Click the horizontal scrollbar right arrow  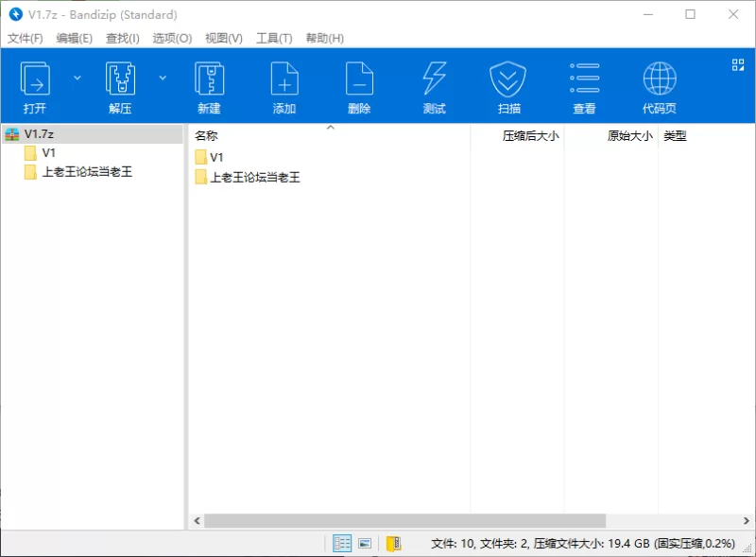click(x=746, y=521)
